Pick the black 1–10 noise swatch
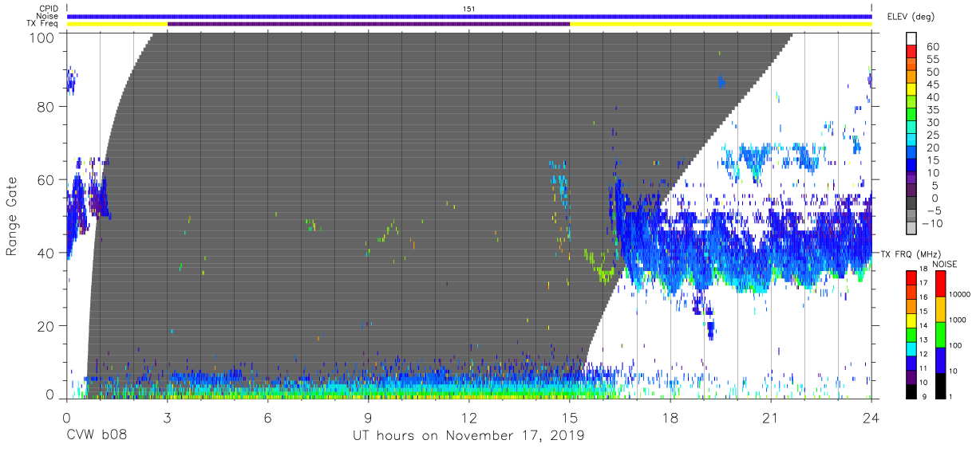This screenshot has height=452, width=980. [x=940, y=384]
